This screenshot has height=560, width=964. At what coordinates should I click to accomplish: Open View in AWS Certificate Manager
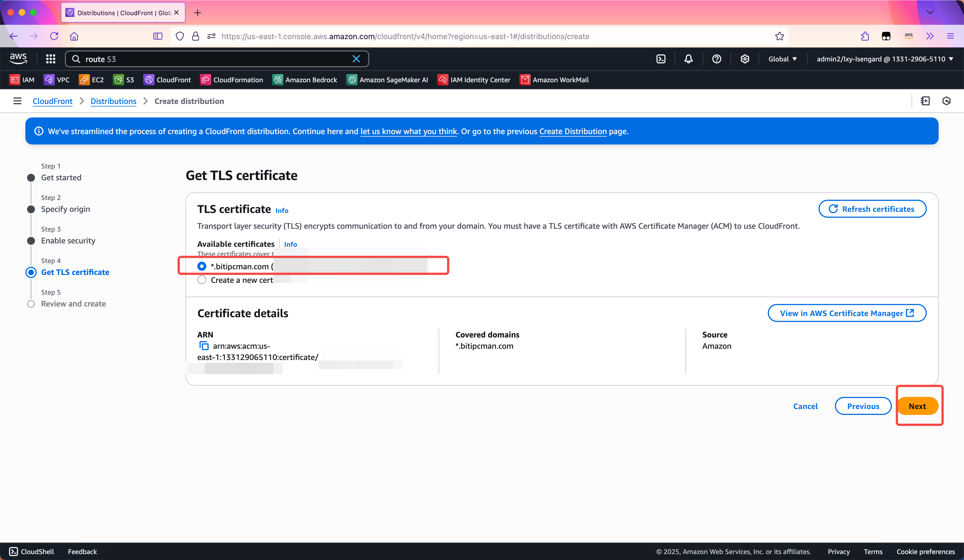[x=847, y=313]
